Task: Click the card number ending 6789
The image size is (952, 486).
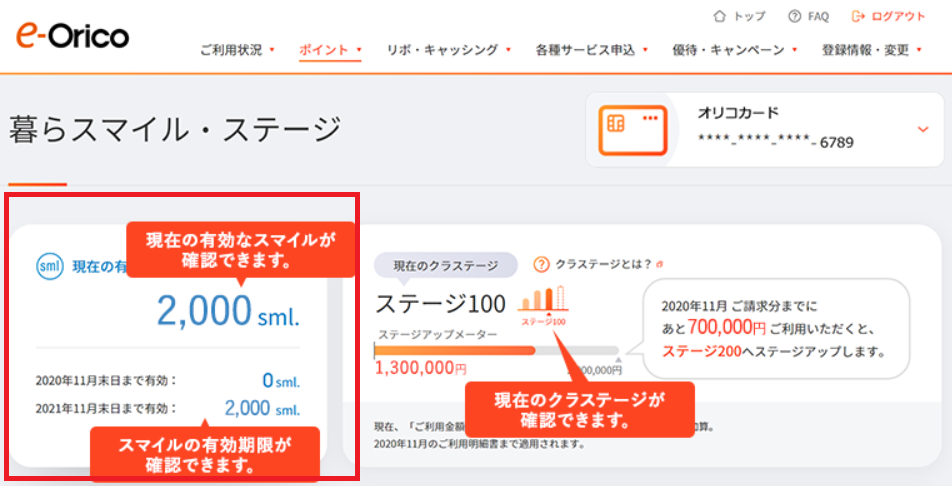Action: 775,142
